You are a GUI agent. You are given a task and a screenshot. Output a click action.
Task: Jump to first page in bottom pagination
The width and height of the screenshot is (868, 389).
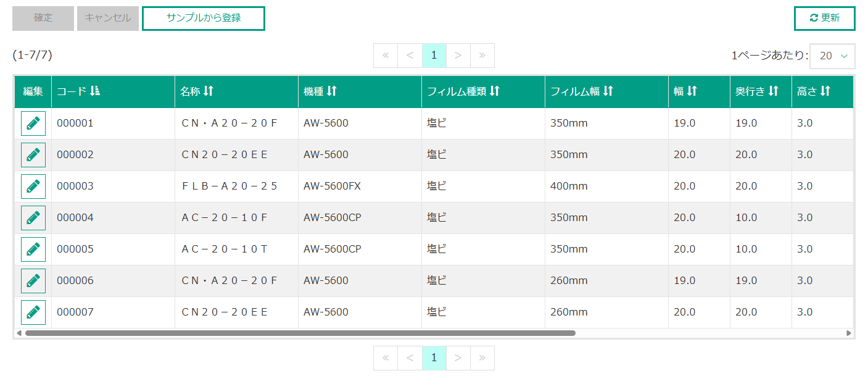386,358
